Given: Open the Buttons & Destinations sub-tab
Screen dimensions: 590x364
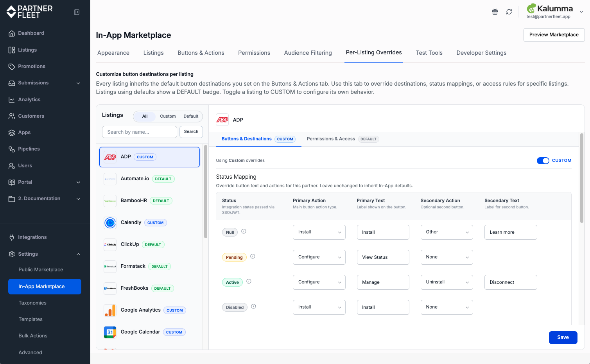Looking at the screenshot, I should point(258,139).
